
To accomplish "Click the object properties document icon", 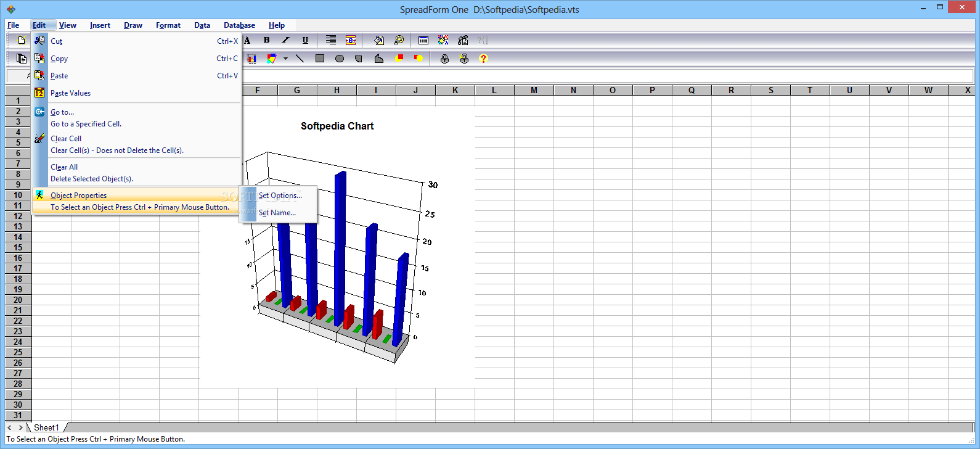I will click(x=463, y=40).
